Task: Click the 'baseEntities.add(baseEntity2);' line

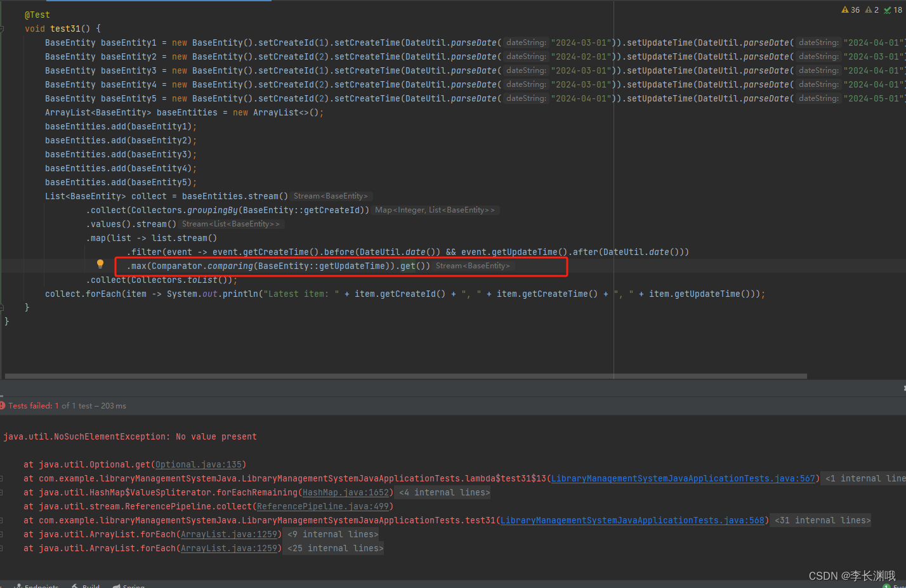Action: click(x=121, y=140)
